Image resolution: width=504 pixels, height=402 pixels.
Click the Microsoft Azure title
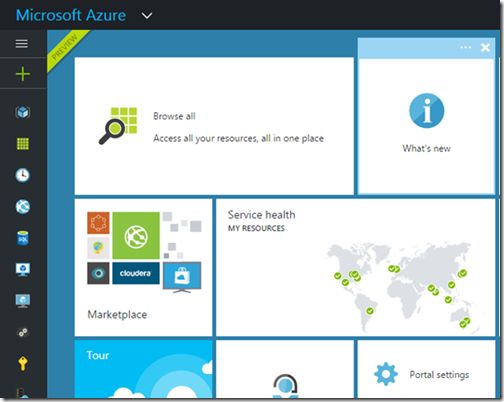[x=71, y=15]
